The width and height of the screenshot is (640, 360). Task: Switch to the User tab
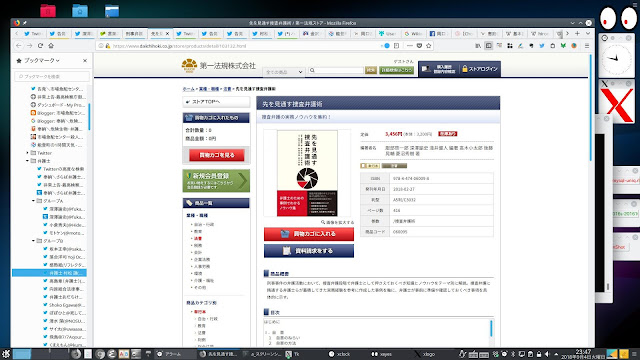coord(387,33)
